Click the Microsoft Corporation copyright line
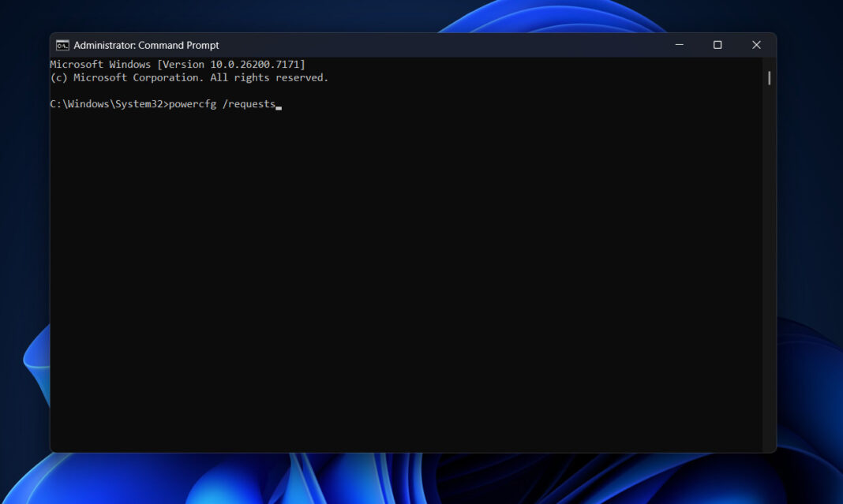Viewport: 843px width, 504px height. [189, 77]
